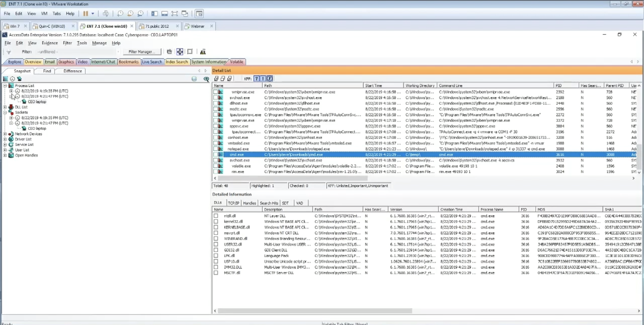The height and width of the screenshot is (325, 644).
Task: Click the Filter Manager button
Action: click(142, 52)
